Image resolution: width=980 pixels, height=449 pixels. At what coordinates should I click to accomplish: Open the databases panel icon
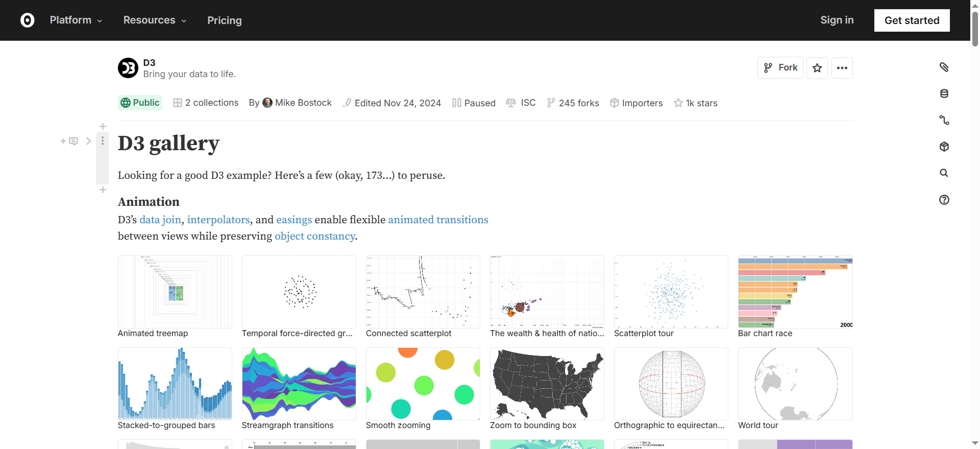tap(944, 93)
